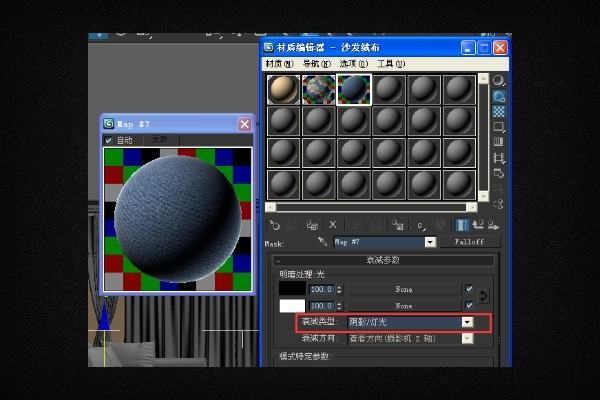Click the white color swatch
This screenshot has width=600, height=400.
point(293,305)
